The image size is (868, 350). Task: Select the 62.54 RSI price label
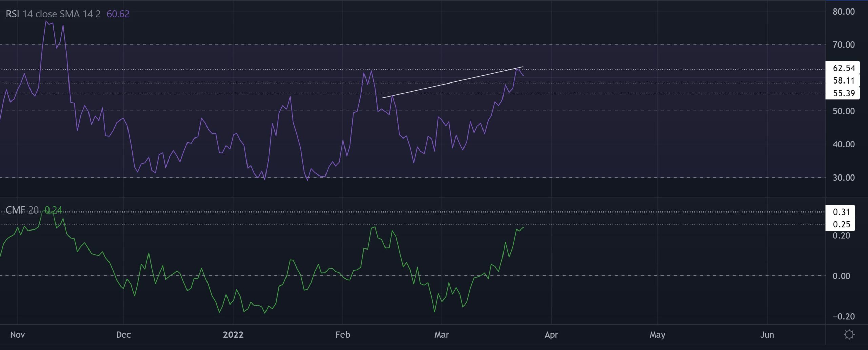point(844,68)
